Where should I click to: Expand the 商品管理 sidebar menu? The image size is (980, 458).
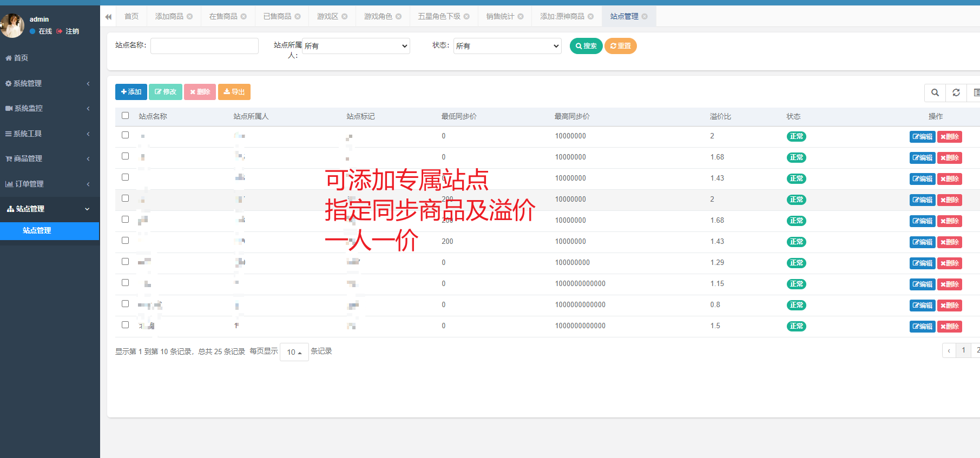(x=50, y=158)
